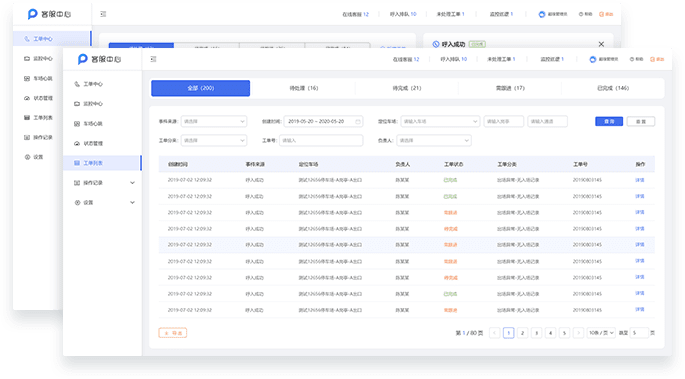Click the 操作记录 icon in front sidebar

tap(77, 183)
